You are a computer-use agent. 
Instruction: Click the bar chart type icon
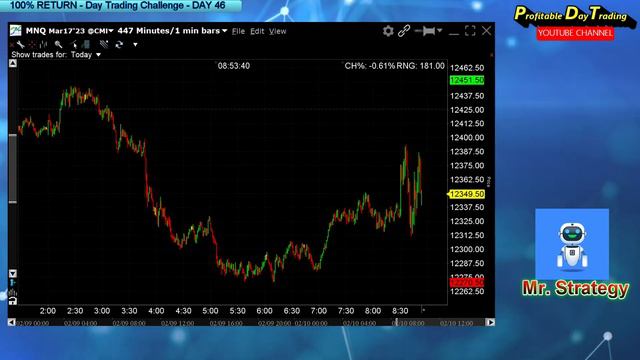pyautogui.click(x=43, y=44)
